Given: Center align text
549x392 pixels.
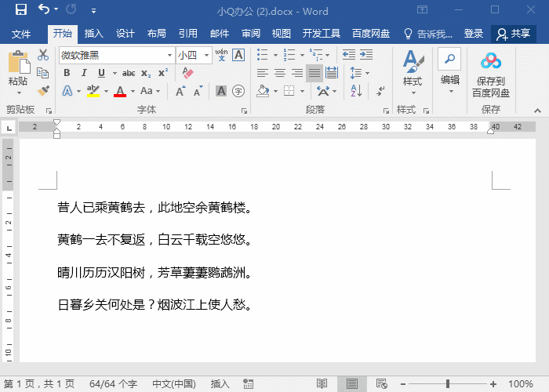Looking at the screenshot, I should pos(280,73).
